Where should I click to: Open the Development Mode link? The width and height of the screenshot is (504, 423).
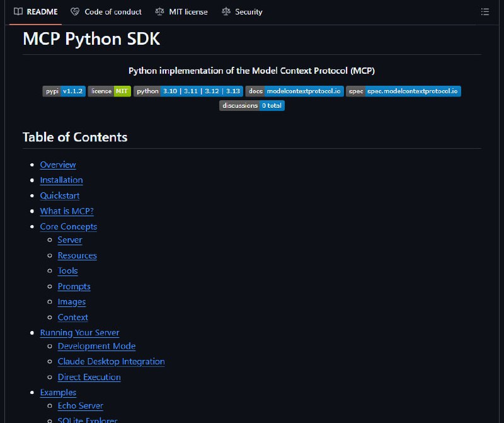pyautogui.click(x=96, y=346)
